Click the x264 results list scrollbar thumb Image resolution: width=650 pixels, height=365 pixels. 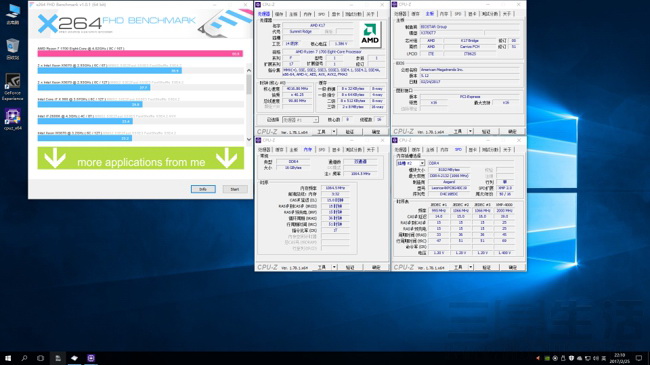pyautogui.click(x=249, y=85)
